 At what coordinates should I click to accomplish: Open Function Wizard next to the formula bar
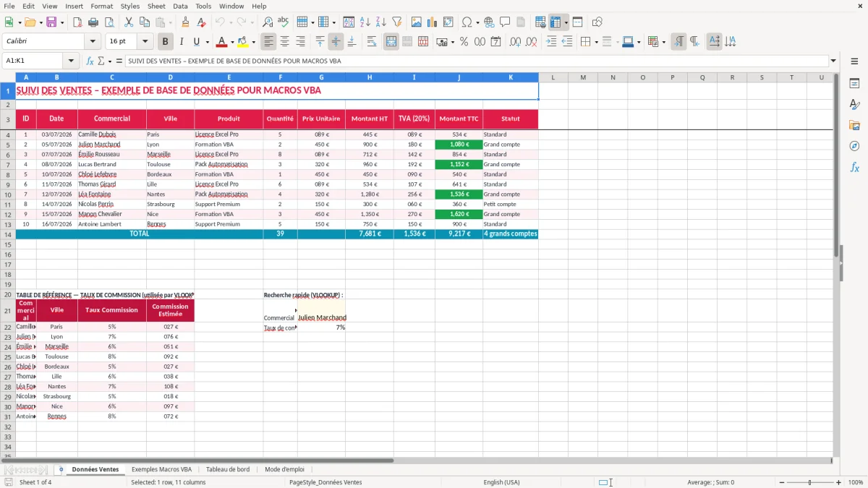point(90,61)
